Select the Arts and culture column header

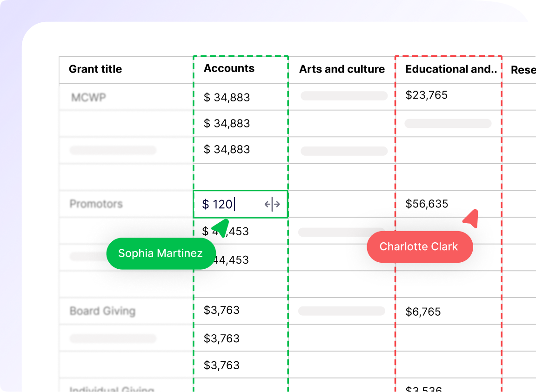pyautogui.click(x=342, y=69)
